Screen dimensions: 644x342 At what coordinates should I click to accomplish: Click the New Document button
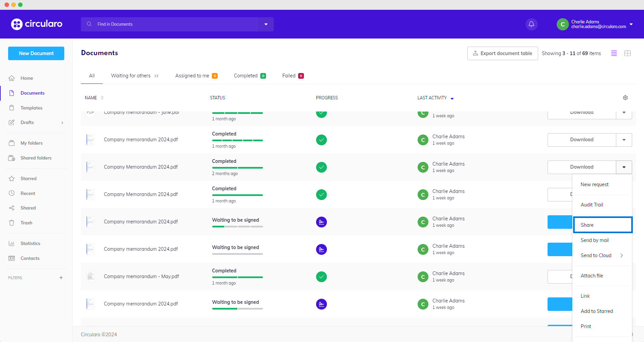(36, 53)
